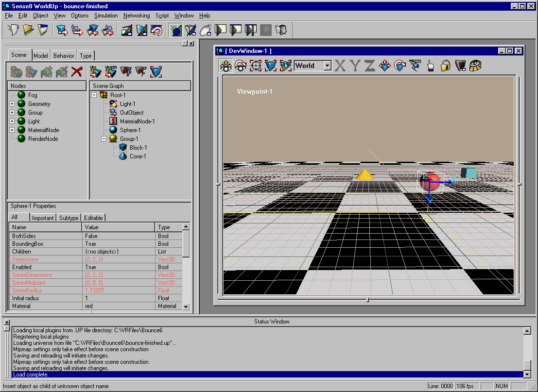Expand the Group node type
This screenshot has height=392, width=538.
[x=12, y=113]
